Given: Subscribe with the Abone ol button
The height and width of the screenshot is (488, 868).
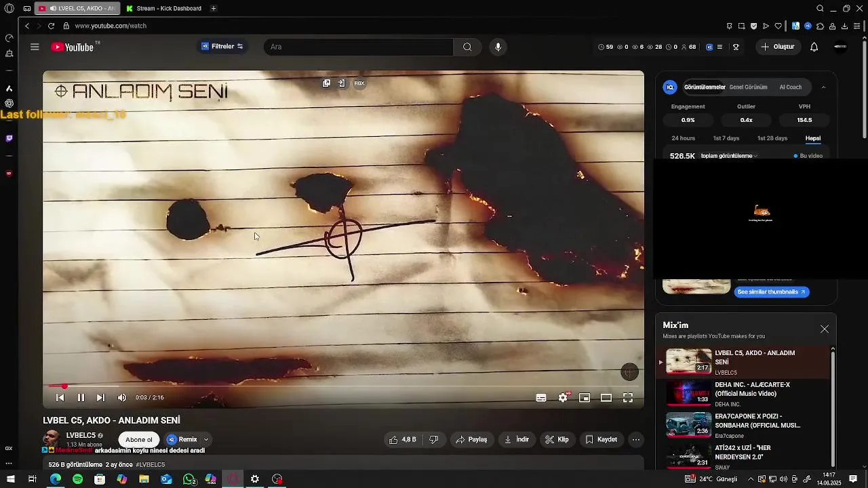Looking at the screenshot, I should tap(139, 439).
